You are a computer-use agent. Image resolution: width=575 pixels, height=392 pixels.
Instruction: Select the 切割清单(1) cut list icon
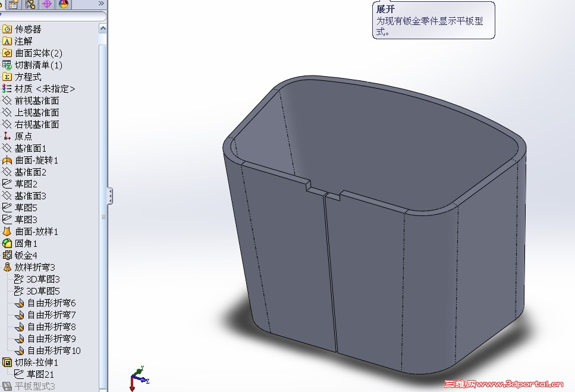[x=8, y=65]
